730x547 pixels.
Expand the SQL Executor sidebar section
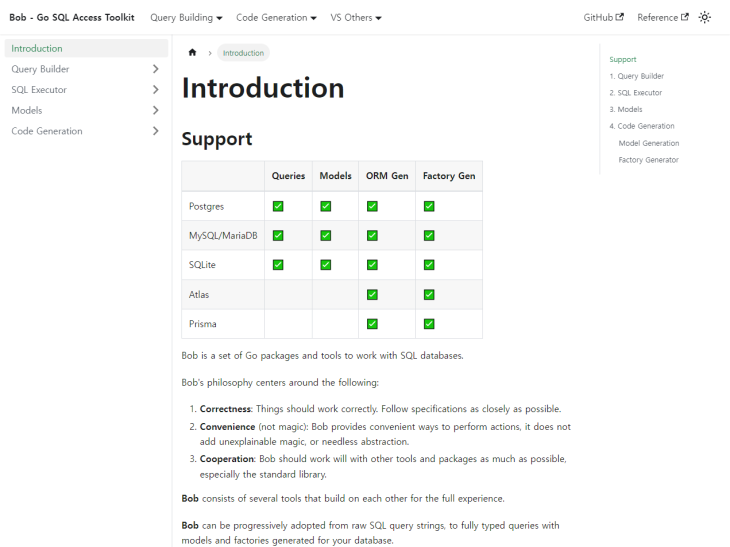point(155,90)
